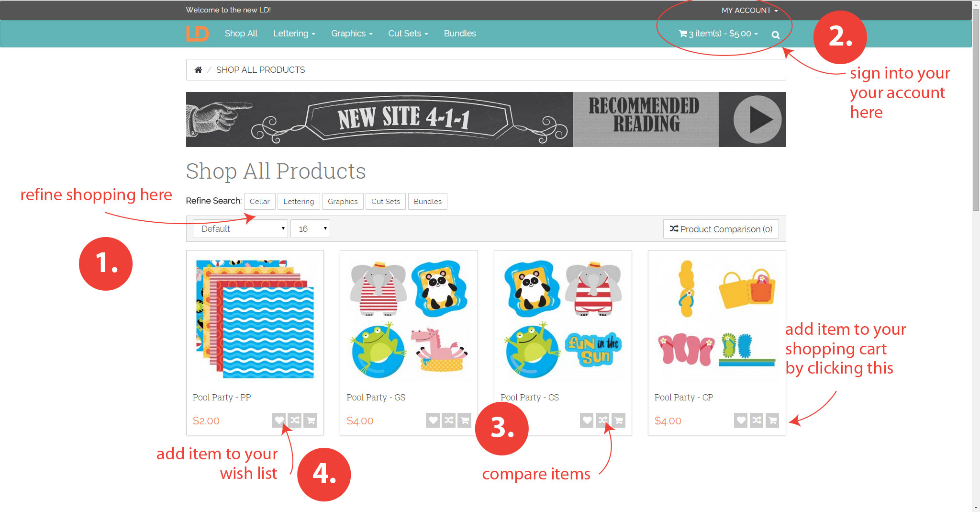The width and height of the screenshot is (980, 512).
Task: Expand the My Account dropdown
Action: (749, 10)
